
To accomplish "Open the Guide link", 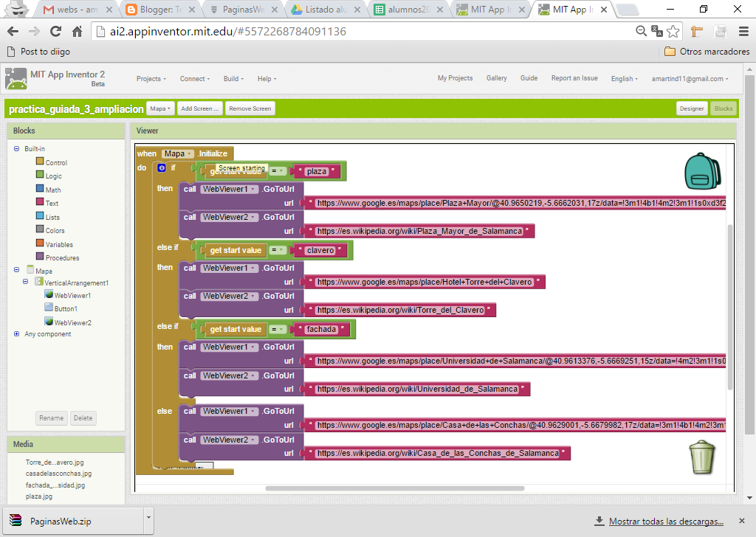I will 529,78.
